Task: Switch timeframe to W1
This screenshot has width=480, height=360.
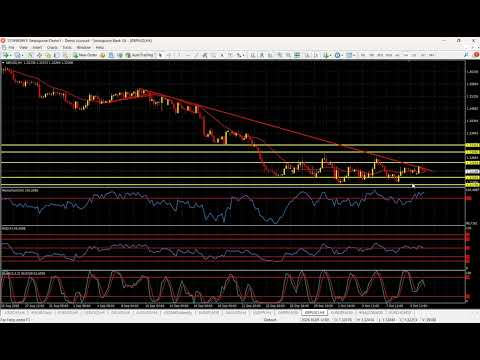Action: 423,55
